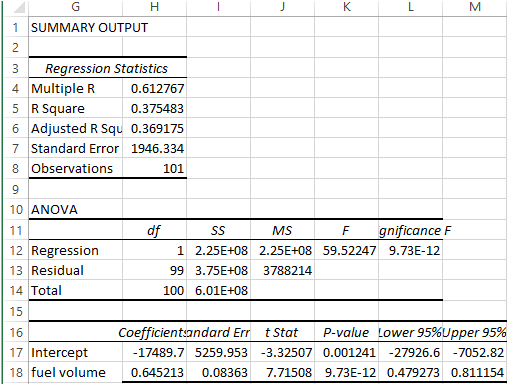Select the SS column heading cell

pos(218,230)
